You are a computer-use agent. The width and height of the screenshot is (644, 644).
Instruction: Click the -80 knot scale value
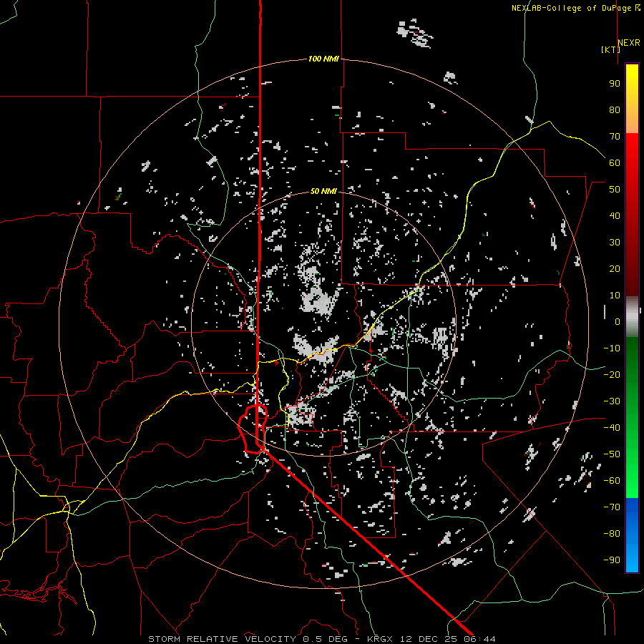pyautogui.click(x=612, y=534)
